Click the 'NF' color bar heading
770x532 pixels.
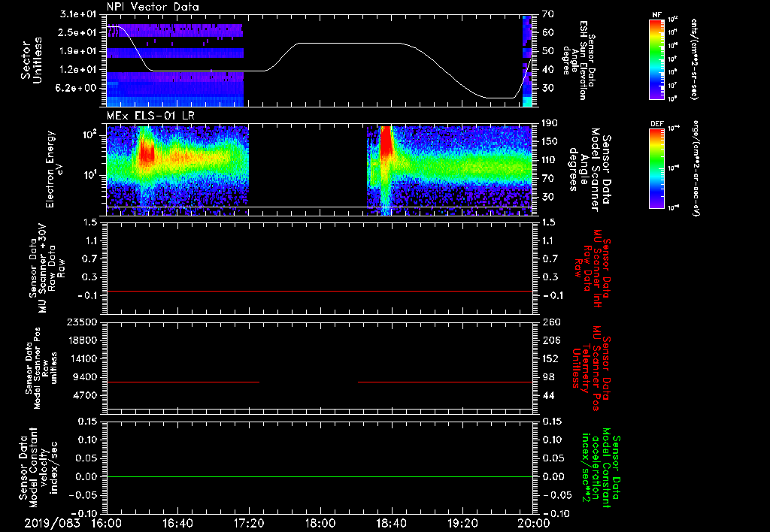tap(657, 15)
